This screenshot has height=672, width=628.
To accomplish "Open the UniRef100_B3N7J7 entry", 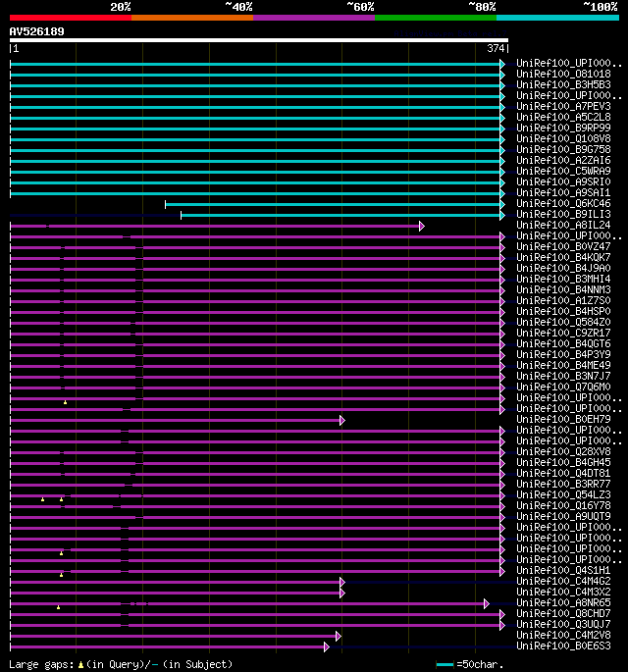I will tap(563, 377).
